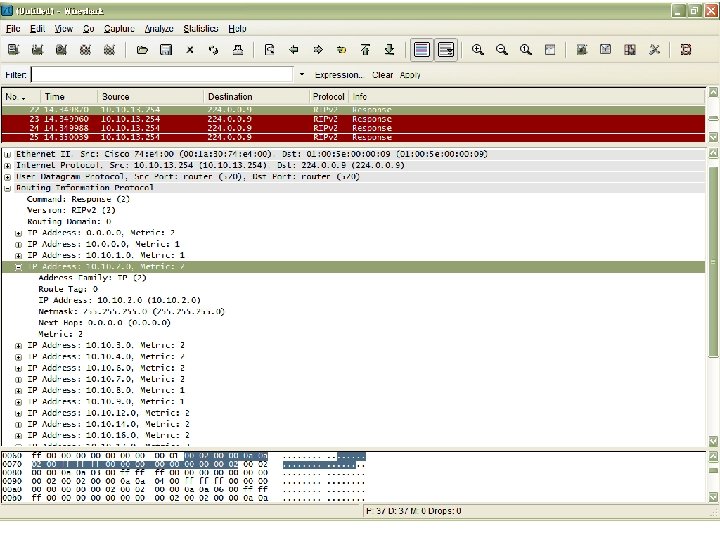Viewport: 720px width, 540px height.
Task: Collapse IP Address 10.10.2.0 entry
Action: pyautogui.click(x=18, y=267)
